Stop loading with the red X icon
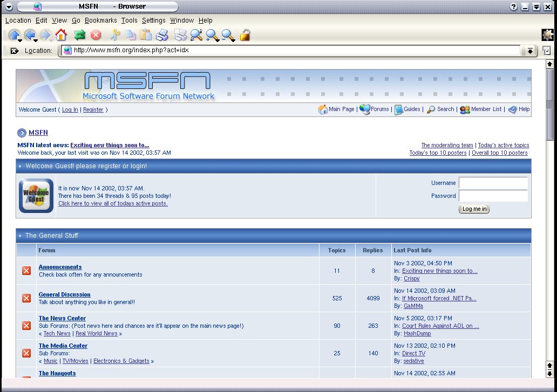Screen dimensions: 557x392 point(96,35)
